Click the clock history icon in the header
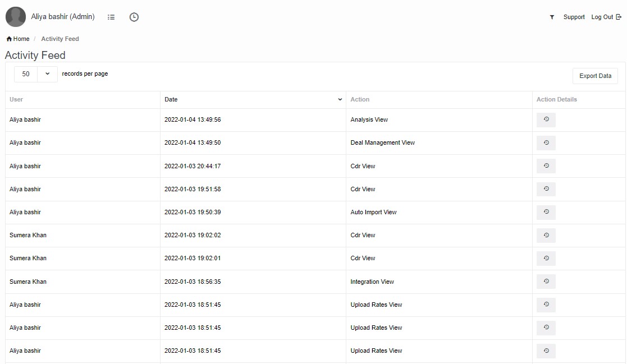627x364 pixels. 134,17
